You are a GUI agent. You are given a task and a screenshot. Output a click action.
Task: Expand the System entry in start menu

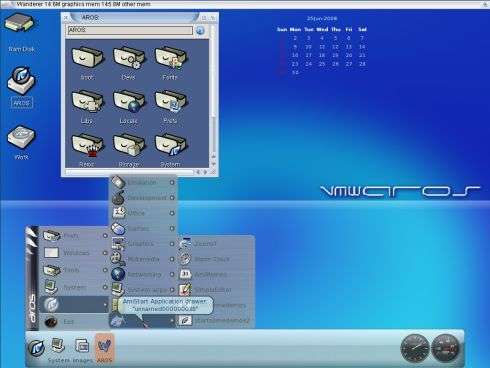tap(75, 287)
